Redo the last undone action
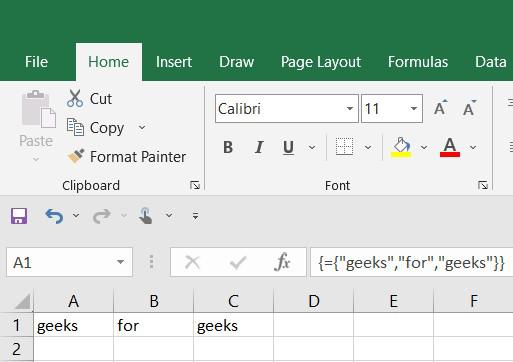This screenshot has height=362, width=513. click(102, 216)
